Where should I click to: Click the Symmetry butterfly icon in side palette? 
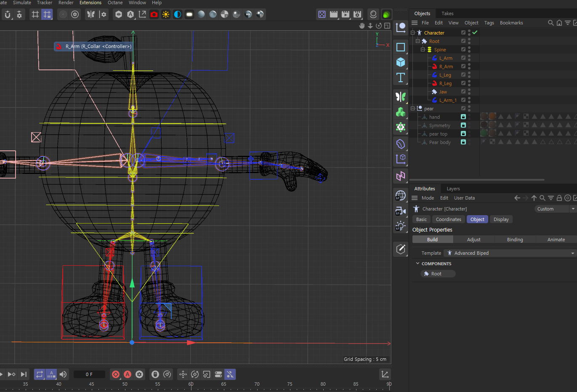[x=401, y=97]
